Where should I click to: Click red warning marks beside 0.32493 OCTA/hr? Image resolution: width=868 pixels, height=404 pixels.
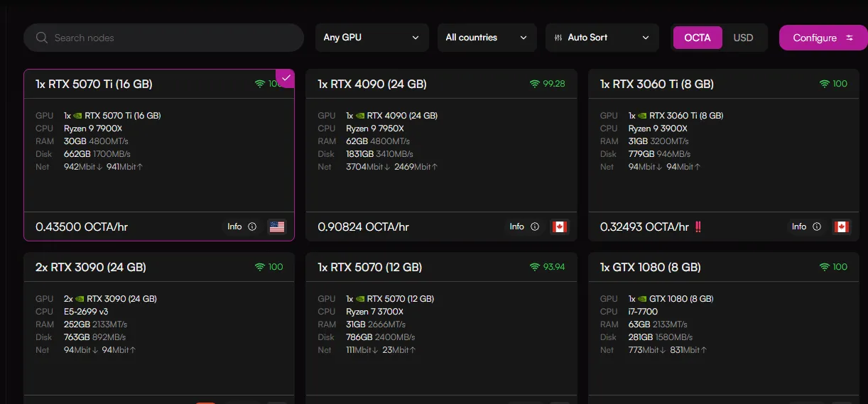click(698, 227)
